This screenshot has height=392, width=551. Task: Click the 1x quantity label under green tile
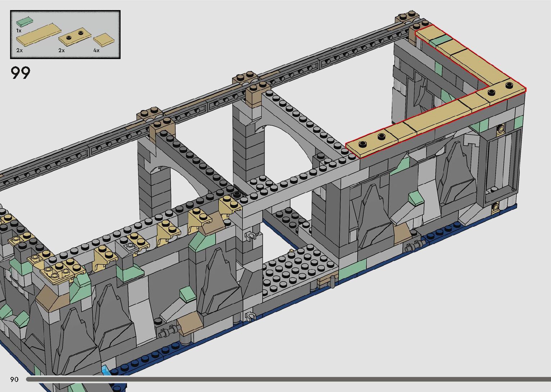coord(19,31)
